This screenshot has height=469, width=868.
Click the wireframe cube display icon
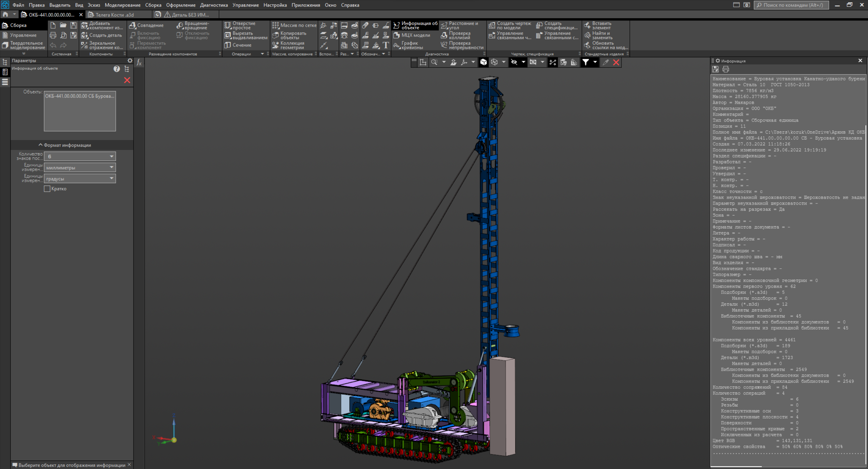tap(494, 62)
